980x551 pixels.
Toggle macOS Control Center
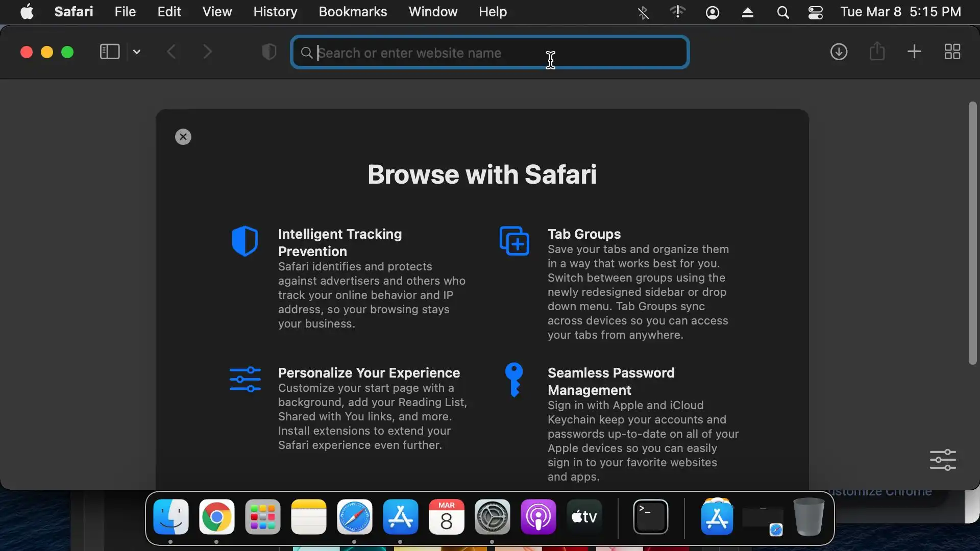[x=815, y=12]
